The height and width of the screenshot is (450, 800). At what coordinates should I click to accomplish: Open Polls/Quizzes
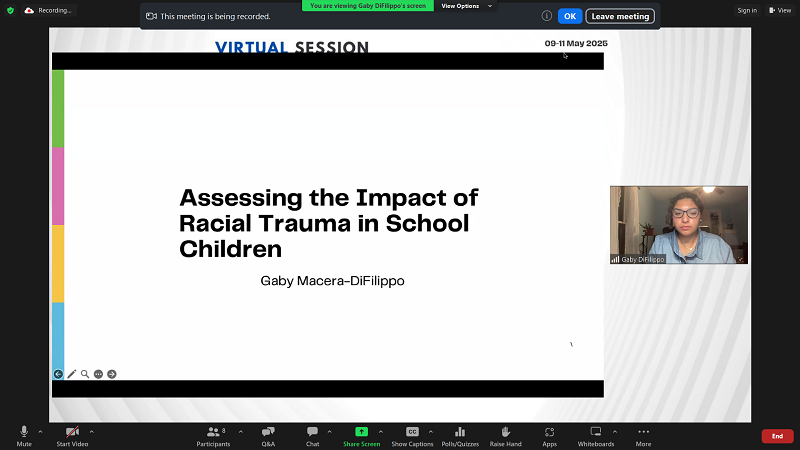[x=460, y=434]
